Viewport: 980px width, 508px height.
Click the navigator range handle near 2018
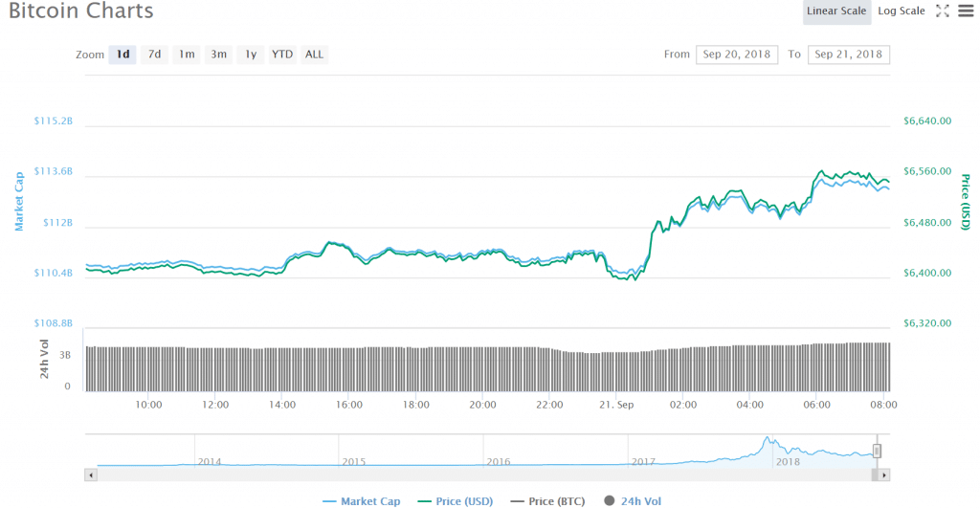coord(877,451)
